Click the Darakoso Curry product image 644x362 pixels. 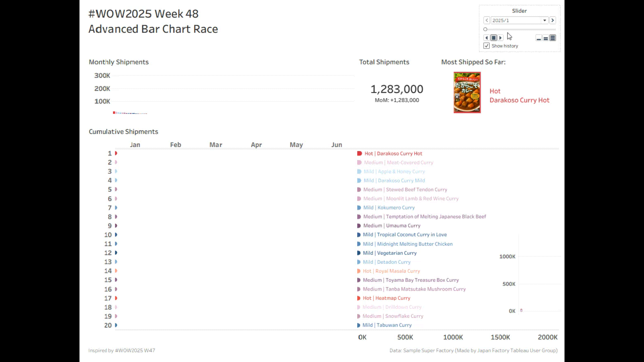467,93
